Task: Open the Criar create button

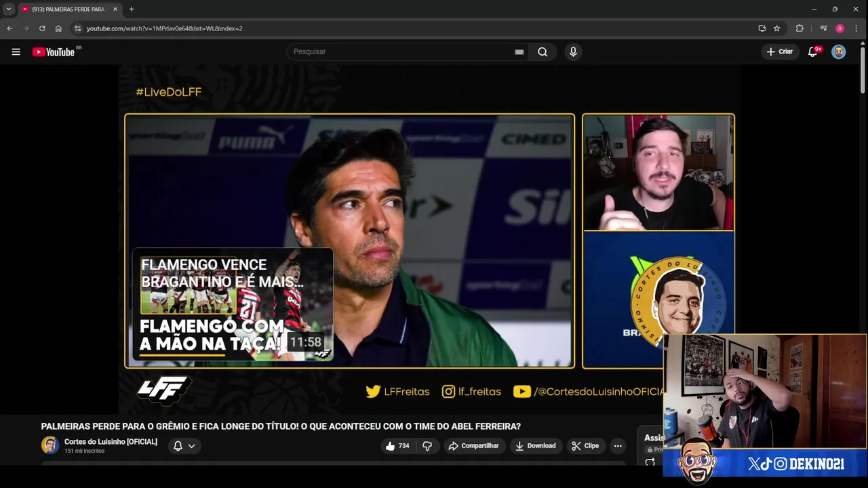Action: click(779, 52)
